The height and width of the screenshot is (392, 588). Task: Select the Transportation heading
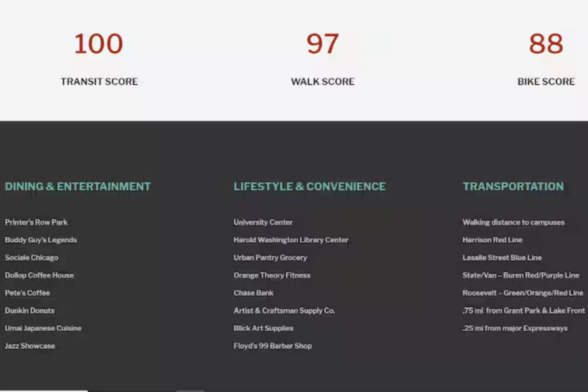[x=513, y=187]
